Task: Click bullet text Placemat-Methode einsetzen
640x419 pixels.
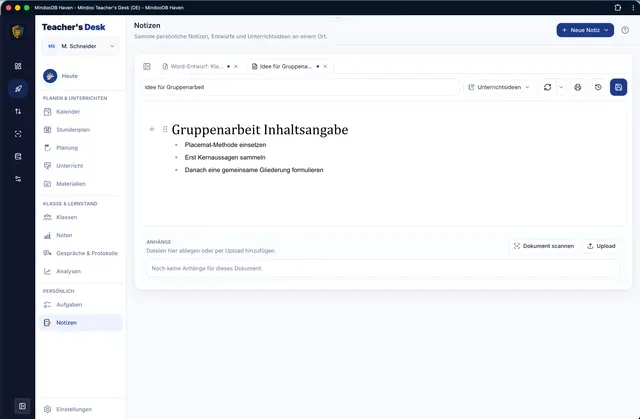Action: [x=225, y=145]
